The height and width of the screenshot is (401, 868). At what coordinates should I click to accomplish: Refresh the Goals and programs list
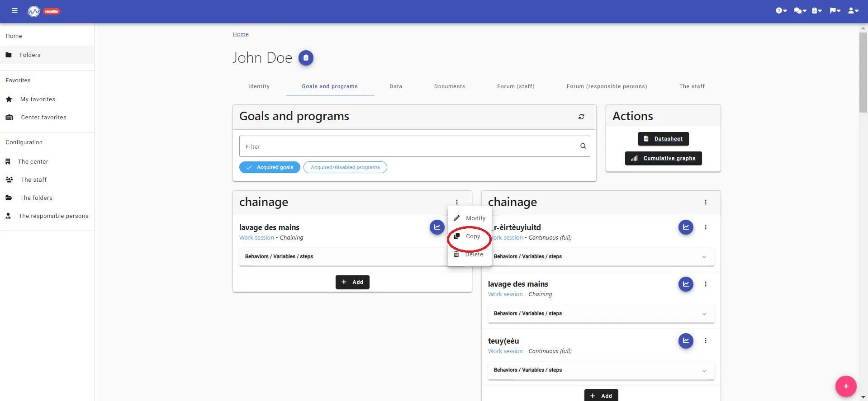tap(581, 117)
